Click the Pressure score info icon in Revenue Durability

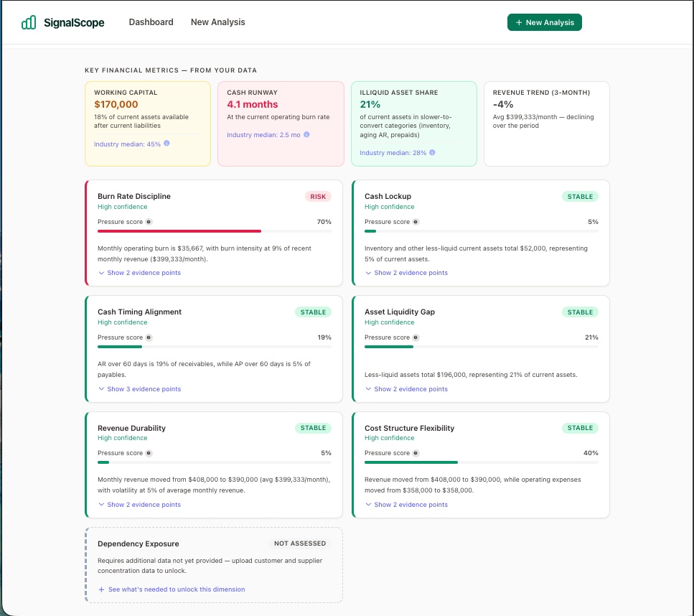coord(149,453)
